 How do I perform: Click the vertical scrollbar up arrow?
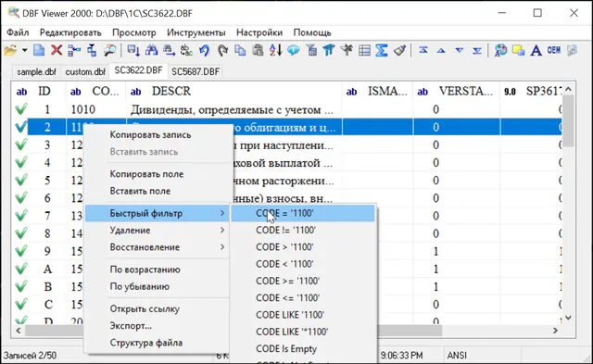pyautogui.click(x=568, y=89)
